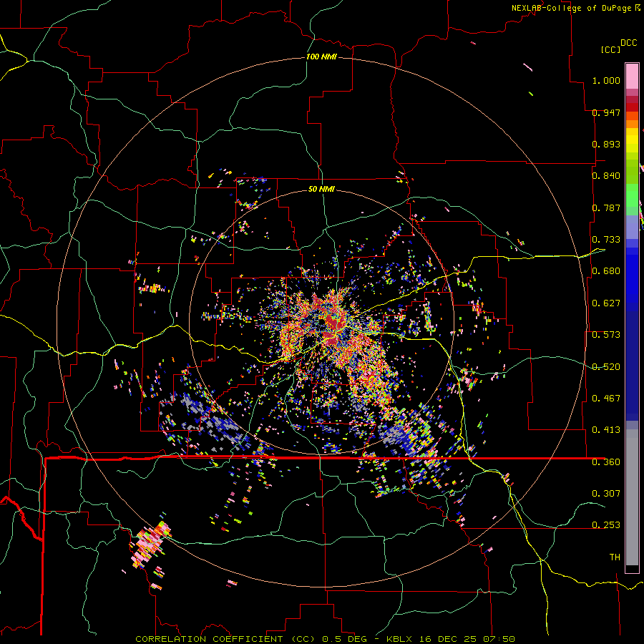This screenshot has height=644, width=644.
Task: Pick the lavender color bar segment near 0.733
Action: point(632,228)
